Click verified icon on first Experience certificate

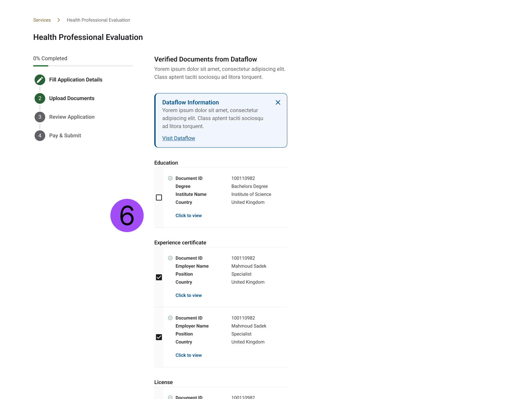click(x=170, y=258)
